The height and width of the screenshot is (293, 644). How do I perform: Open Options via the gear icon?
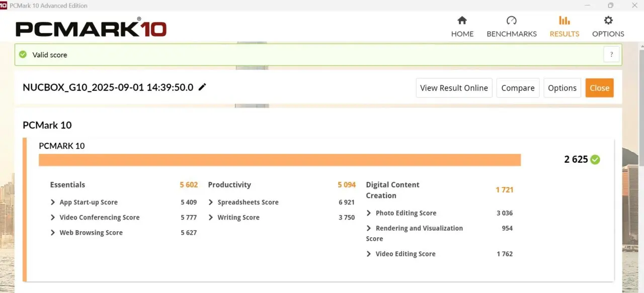pyautogui.click(x=608, y=21)
